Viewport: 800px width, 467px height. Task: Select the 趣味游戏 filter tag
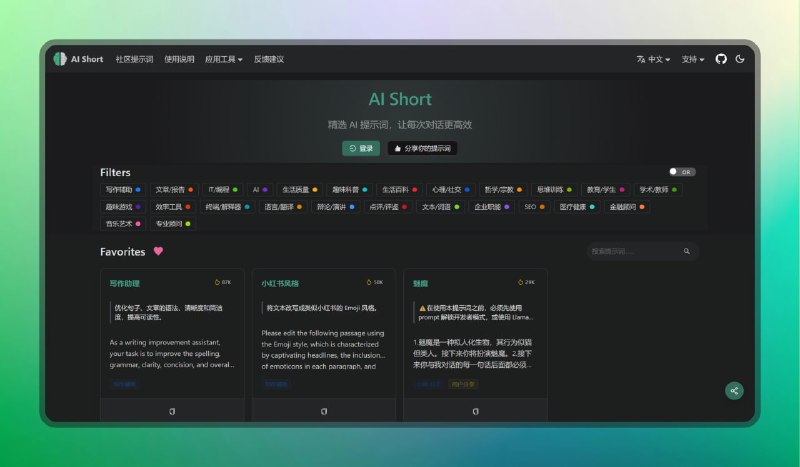pos(123,207)
